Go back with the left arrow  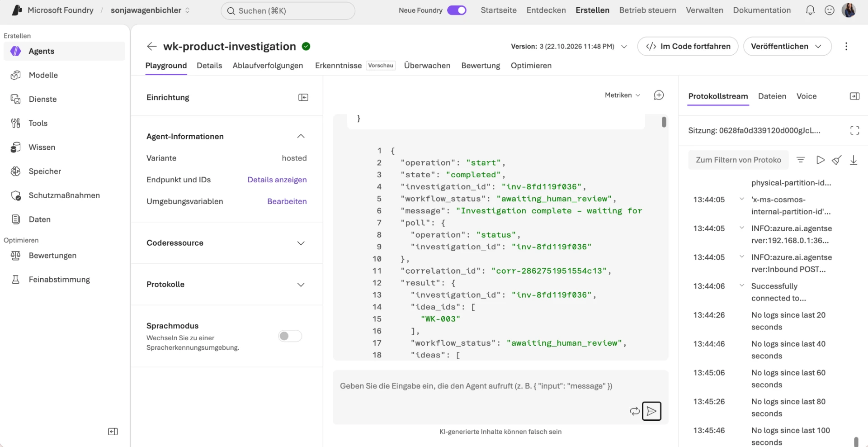[x=151, y=46]
